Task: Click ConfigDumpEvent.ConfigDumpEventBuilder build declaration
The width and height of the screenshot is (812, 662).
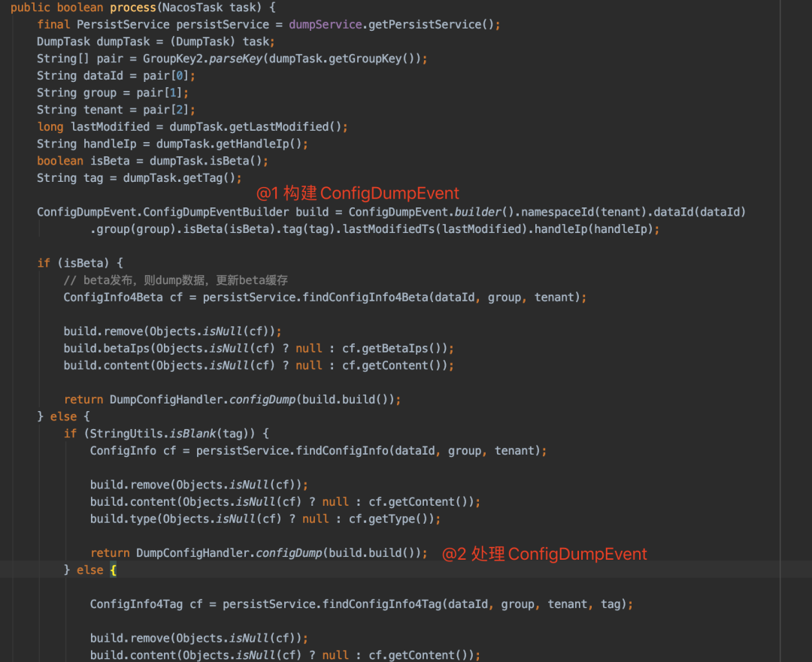Action: pos(182,213)
